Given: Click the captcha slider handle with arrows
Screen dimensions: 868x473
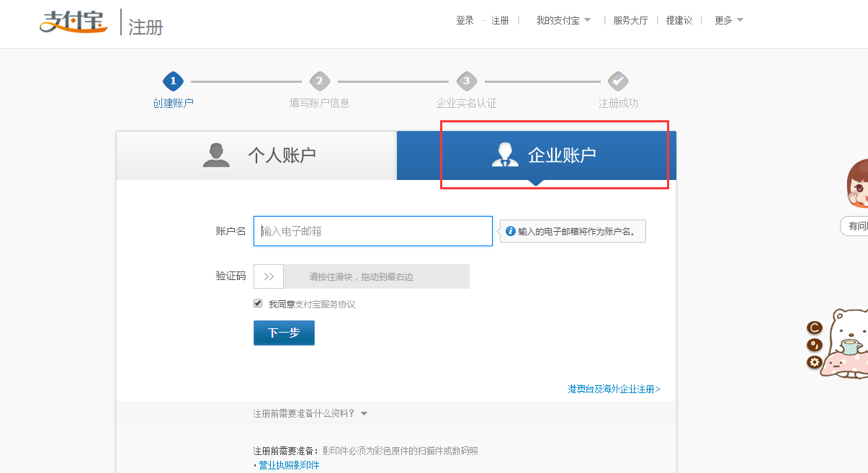Looking at the screenshot, I should pyautogui.click(x=269, y=276).
